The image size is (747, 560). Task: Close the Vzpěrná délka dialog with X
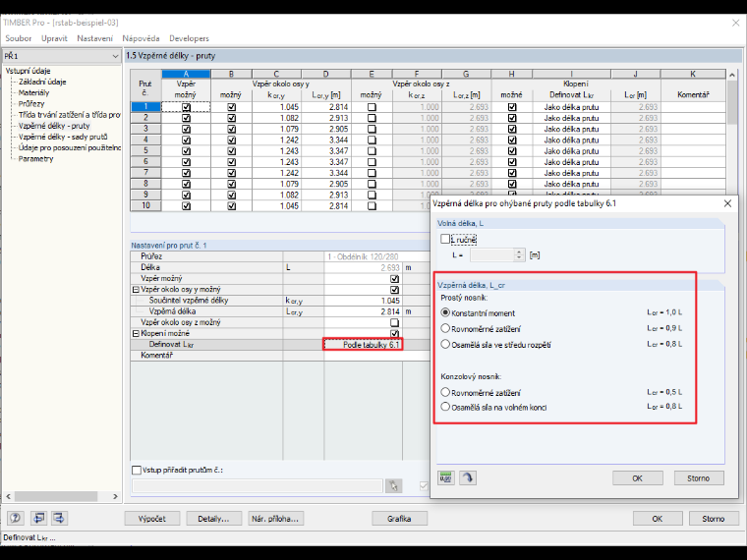pos(727,203)
